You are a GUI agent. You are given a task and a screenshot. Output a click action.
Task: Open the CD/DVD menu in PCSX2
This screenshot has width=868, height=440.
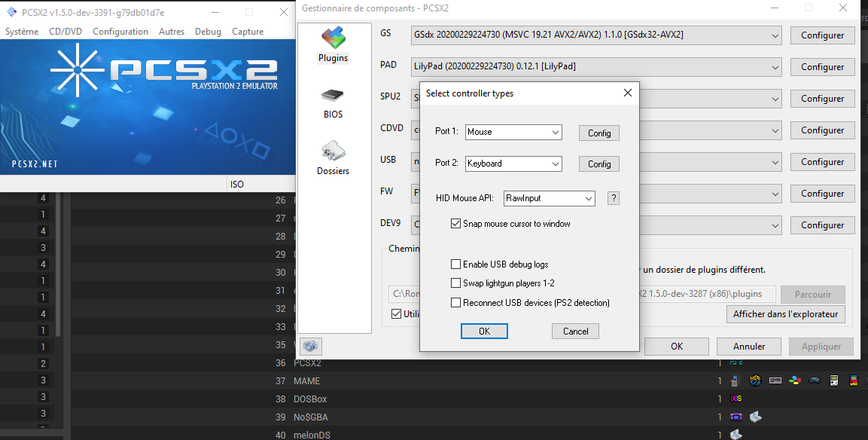65,32
